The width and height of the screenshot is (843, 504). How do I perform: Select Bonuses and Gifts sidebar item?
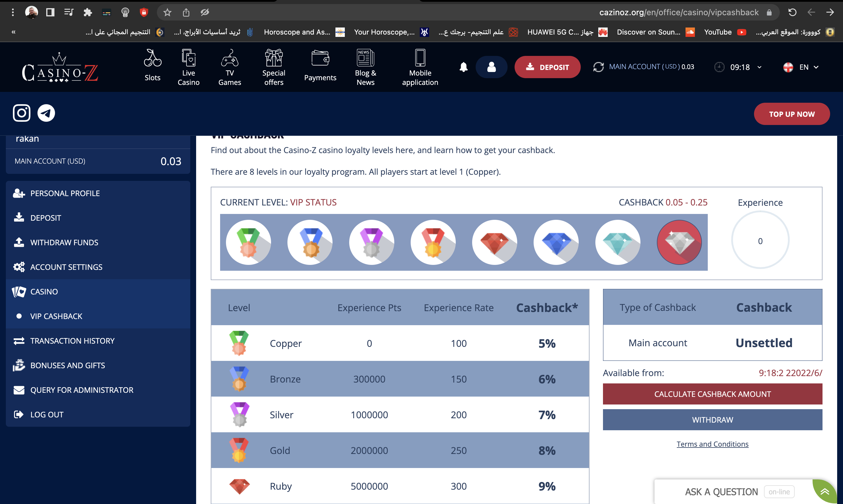coord(68,366)
